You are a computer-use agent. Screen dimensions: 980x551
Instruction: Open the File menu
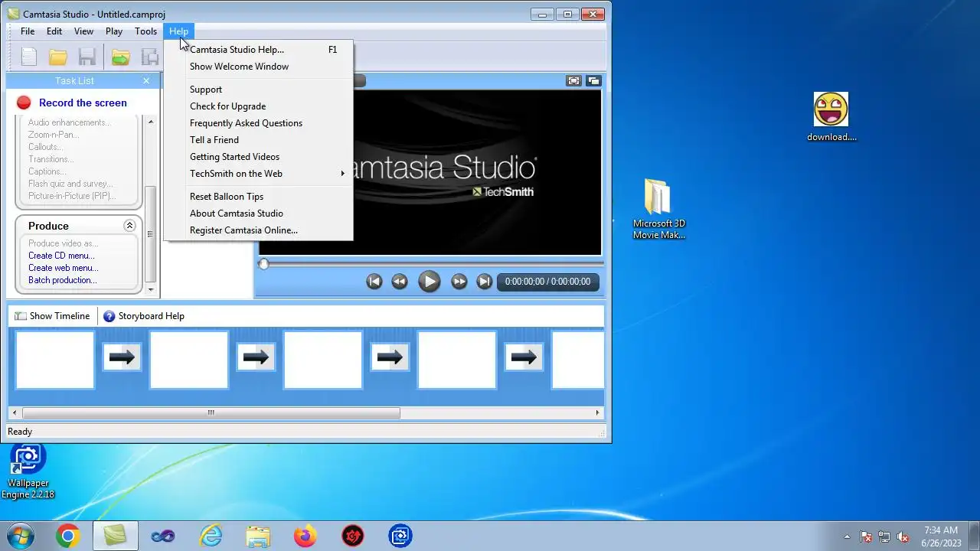28,31
